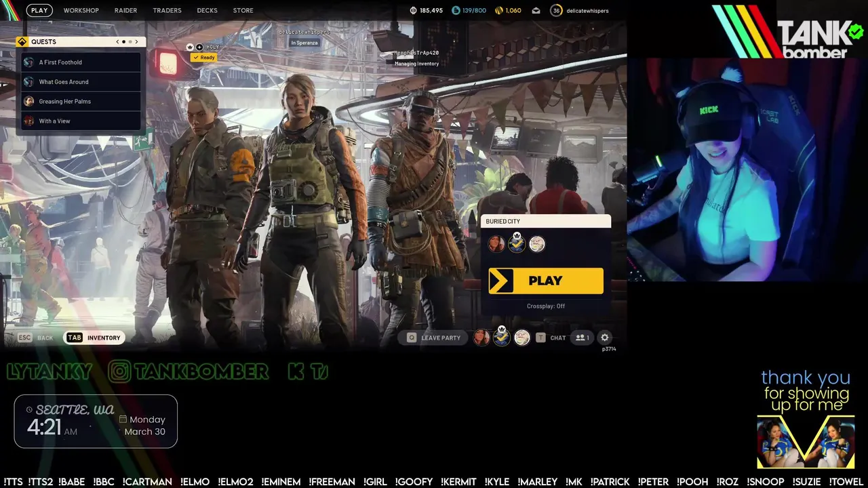Click the gold currency balance 1,060
The height and width of the screenshot is (488, 868).
coord(508,10)
